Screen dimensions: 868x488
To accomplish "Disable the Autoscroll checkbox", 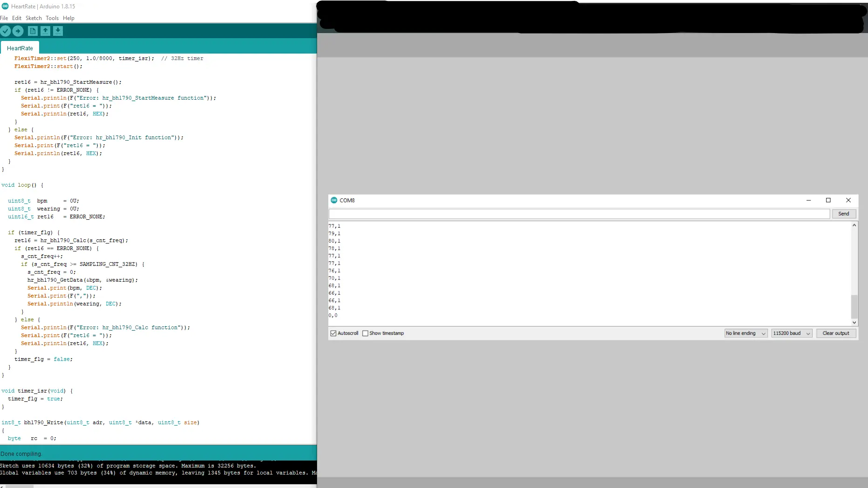I will coord(333,333).
